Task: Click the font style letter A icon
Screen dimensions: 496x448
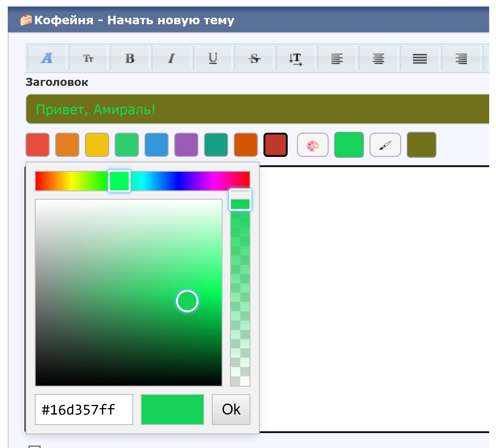Action: 47,58
